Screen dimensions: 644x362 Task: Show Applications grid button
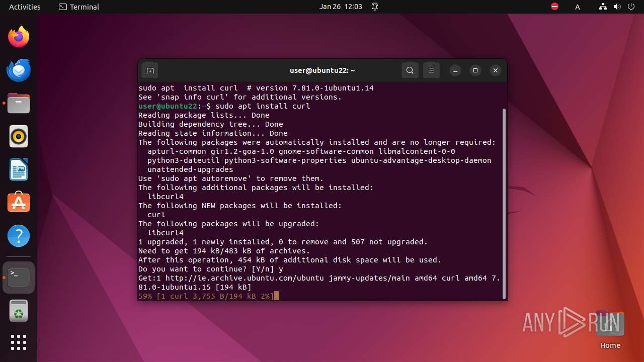coord(19,342)
